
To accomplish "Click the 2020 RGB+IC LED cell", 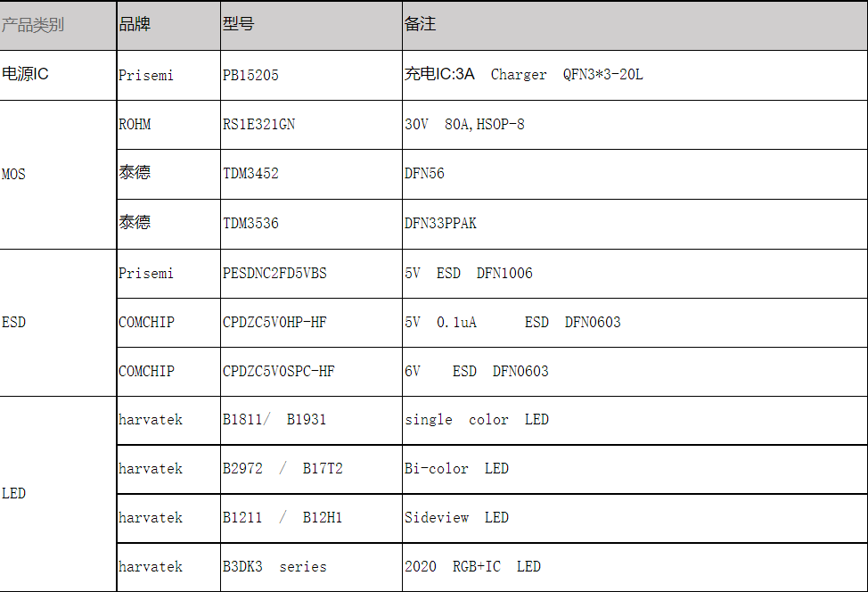I will [x=635, y=567].
